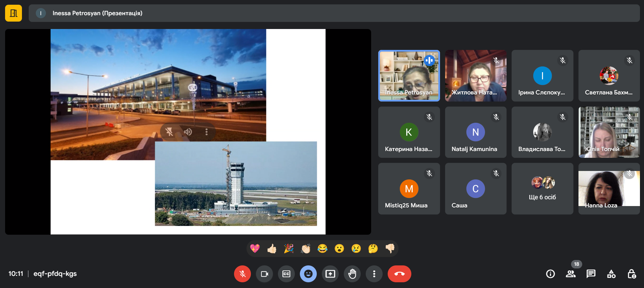Start presenting your screen

coord(330,274)
